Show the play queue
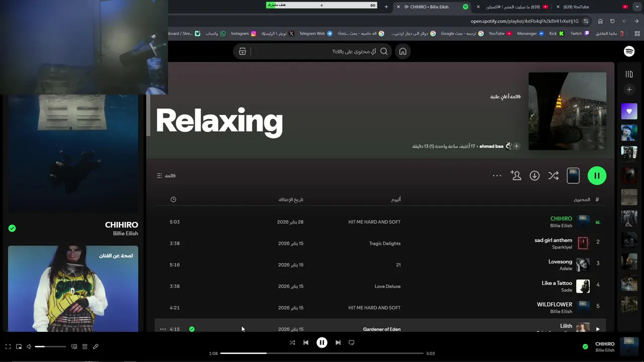The height and width of the screenshot is (362, 644). [85, 346]
